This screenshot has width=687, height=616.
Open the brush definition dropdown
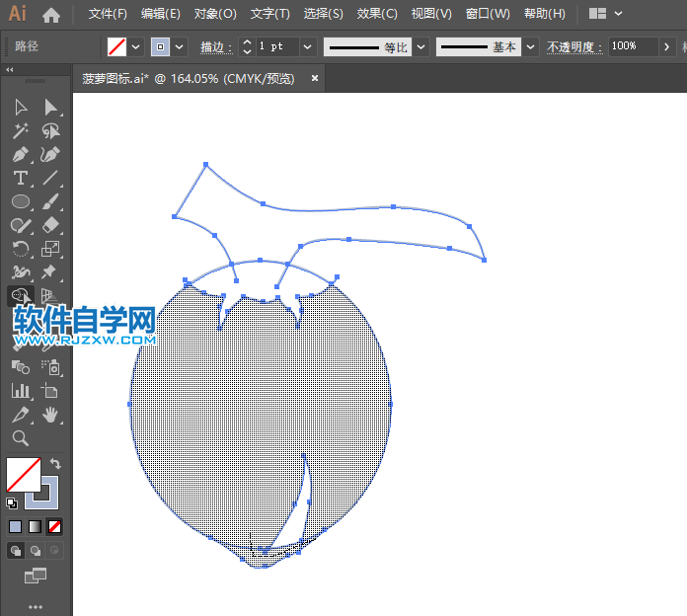(531, 46)
